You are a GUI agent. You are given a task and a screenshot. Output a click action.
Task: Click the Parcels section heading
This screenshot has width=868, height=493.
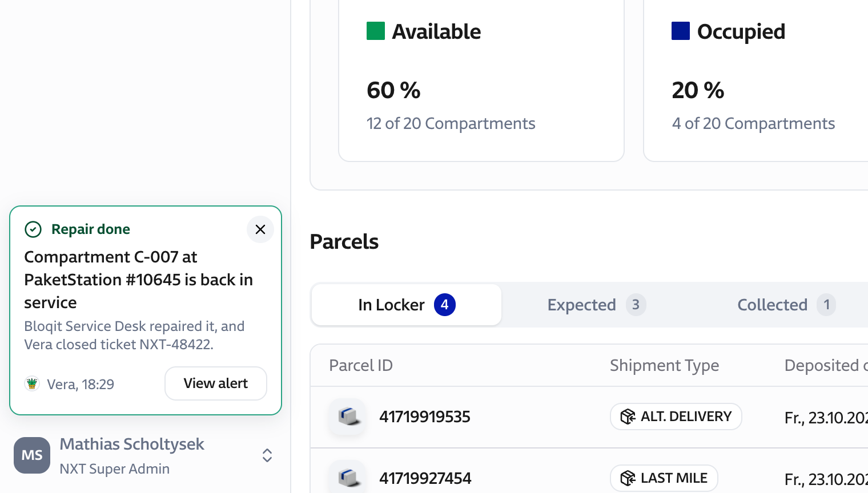(344, 242)
